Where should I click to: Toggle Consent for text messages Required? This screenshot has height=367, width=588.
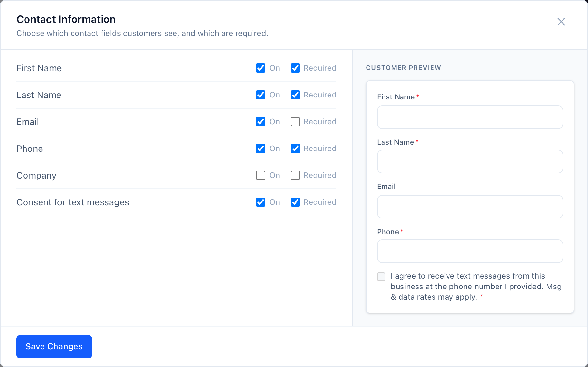click(295, 202)
